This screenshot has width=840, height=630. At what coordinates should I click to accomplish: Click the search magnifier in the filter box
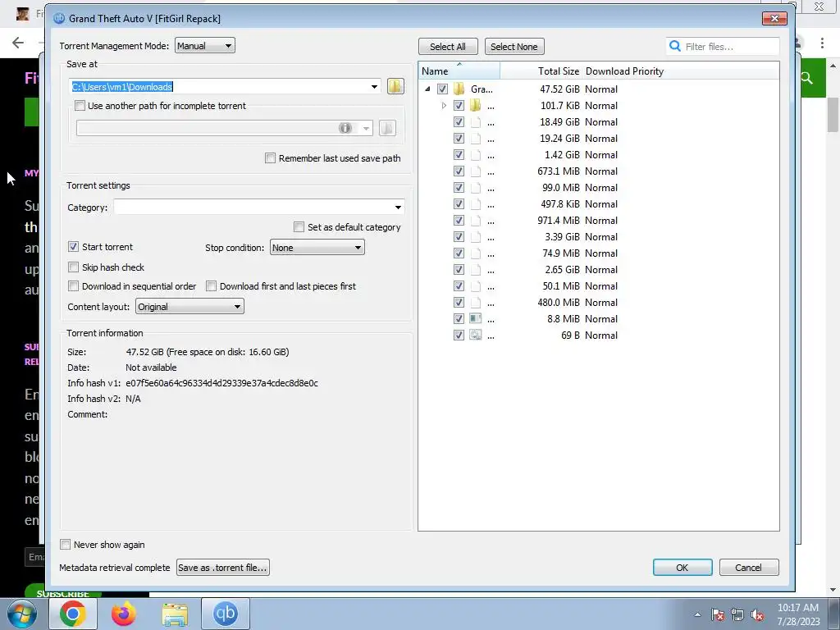pyautogui.click(x=675, y=47)
